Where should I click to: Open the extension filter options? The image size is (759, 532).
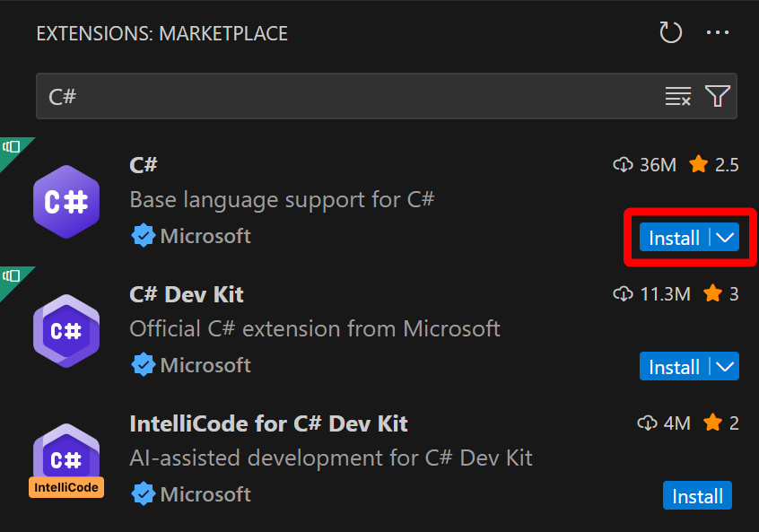point(718,97)
